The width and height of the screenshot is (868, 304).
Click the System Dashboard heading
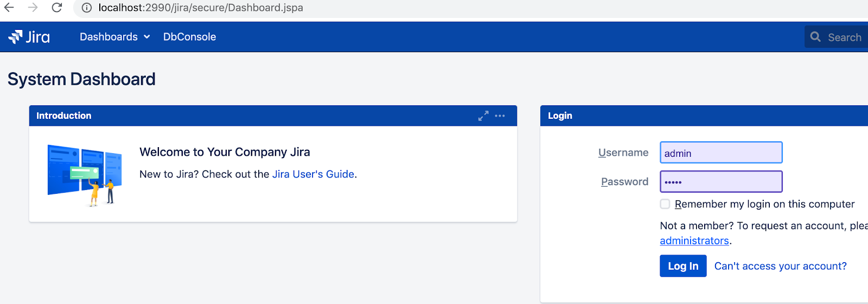(x=81, y=79)
